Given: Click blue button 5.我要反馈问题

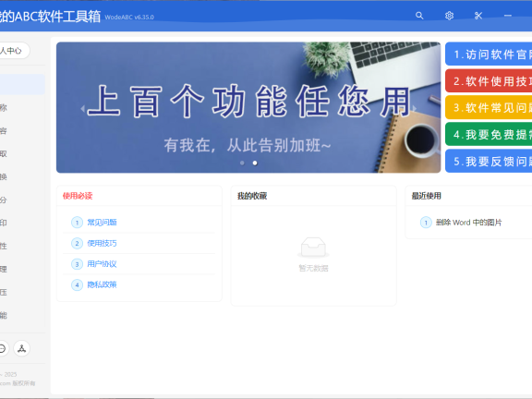Looking at the screenshot, I should [489, 161].
